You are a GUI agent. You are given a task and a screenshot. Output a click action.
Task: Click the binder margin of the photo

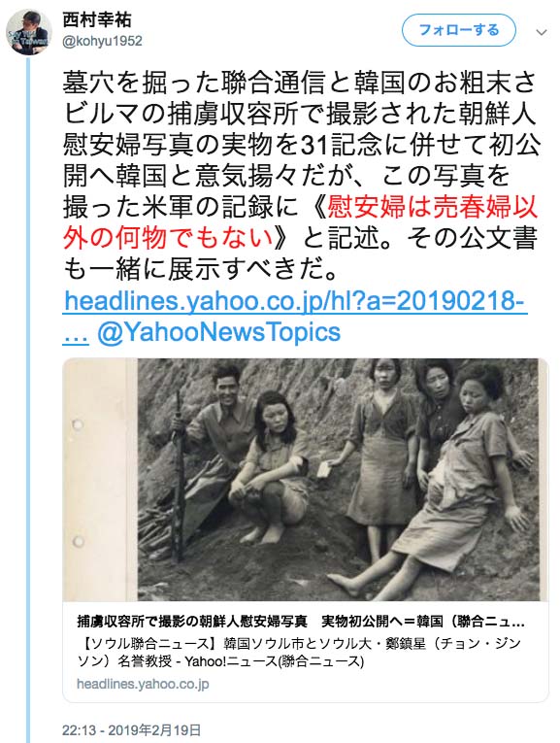(x=100, y=480)
